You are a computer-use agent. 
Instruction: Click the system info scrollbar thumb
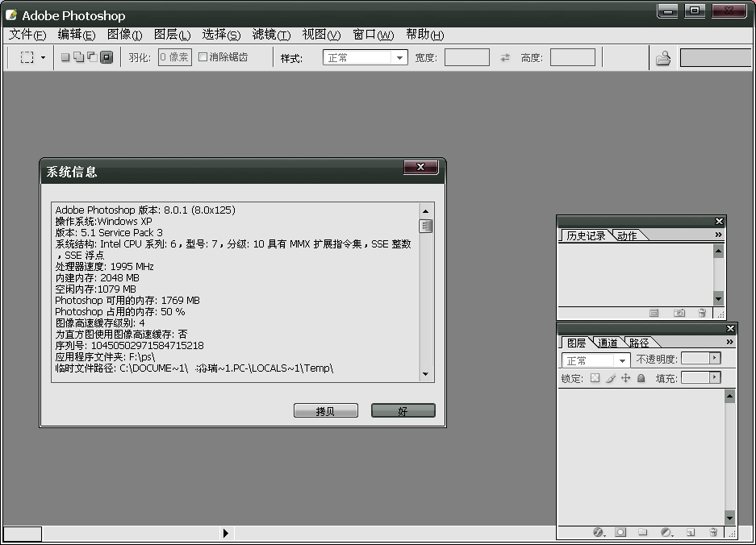click(x=425, y=226)
